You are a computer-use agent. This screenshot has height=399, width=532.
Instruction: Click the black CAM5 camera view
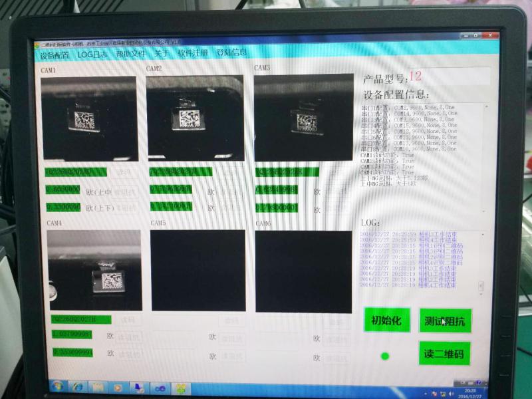(198, 271)
